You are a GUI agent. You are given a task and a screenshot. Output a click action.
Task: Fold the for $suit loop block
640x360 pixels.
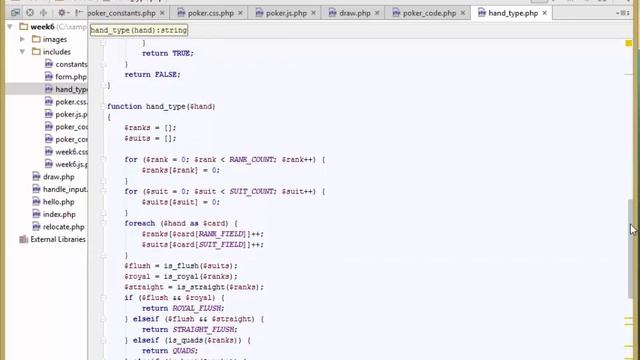(x=103, y=191)
